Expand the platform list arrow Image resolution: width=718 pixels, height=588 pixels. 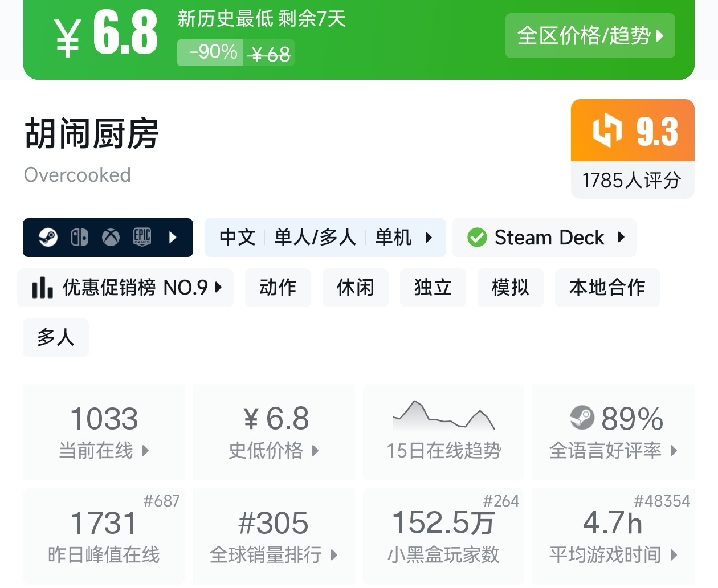point(173,237)
